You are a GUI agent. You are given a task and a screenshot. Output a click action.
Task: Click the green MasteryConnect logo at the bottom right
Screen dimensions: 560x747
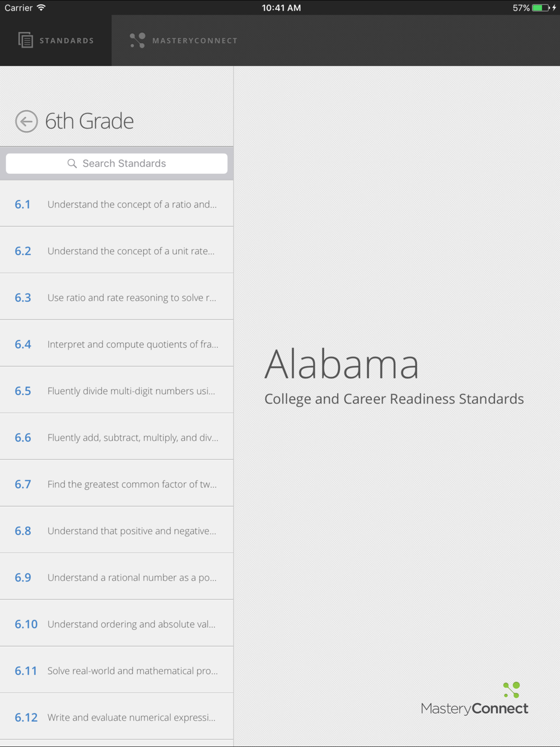pos(512,690)
